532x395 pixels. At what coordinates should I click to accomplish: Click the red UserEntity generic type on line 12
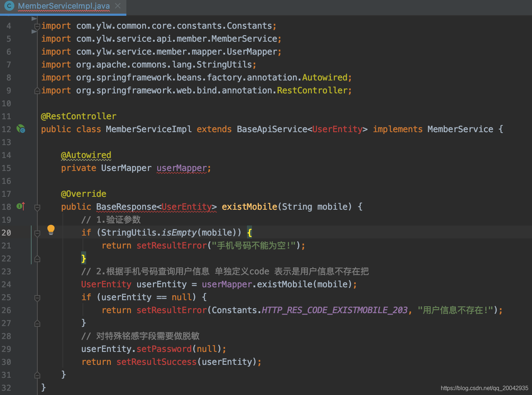[337, 129]
